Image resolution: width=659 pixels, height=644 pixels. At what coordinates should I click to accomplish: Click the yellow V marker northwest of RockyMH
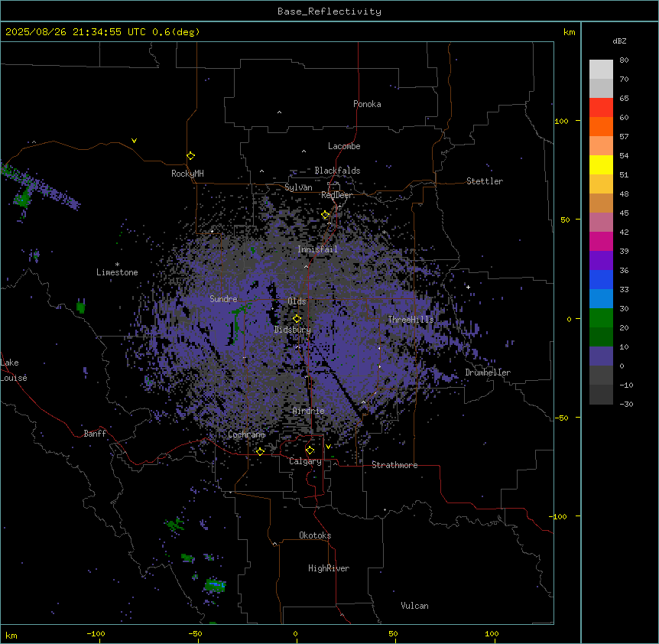pos(134,141)
